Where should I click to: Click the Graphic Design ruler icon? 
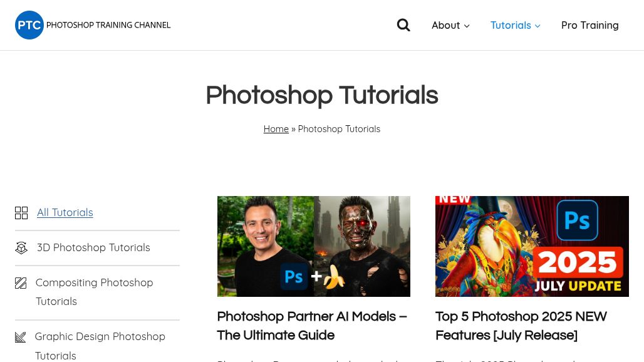(21, 337)
